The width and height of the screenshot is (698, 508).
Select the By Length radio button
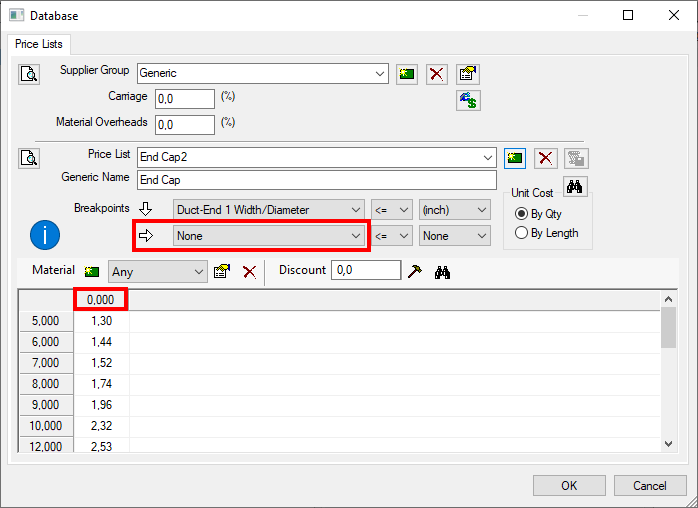point(521,233)
